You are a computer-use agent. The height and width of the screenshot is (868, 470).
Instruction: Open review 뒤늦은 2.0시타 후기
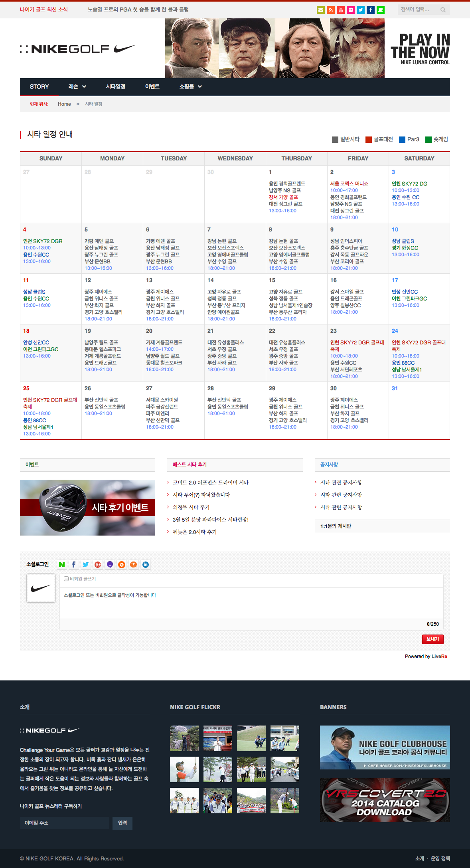point(194,532)
